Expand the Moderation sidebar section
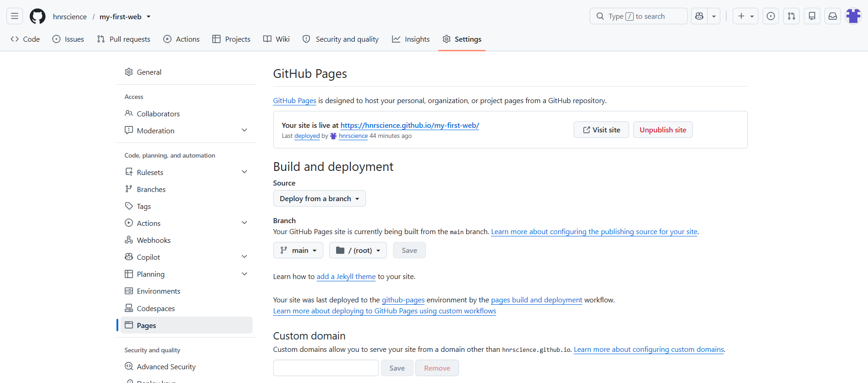 [x=244, y=131]
